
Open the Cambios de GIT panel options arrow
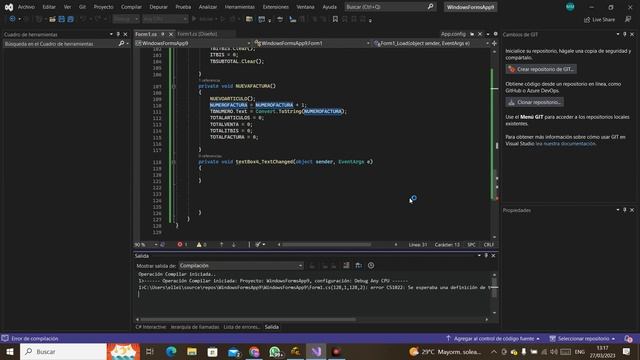click(618, 34)
